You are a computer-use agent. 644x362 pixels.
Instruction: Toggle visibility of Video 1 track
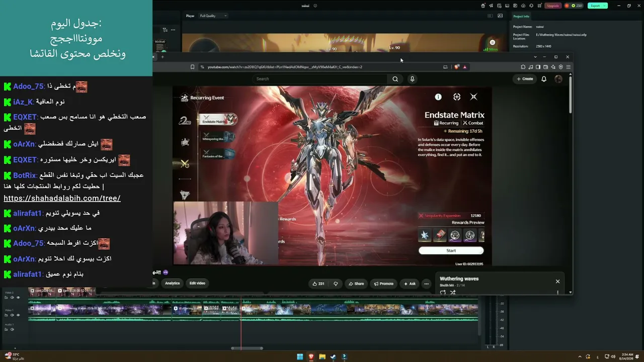click(x=18, y=315)
